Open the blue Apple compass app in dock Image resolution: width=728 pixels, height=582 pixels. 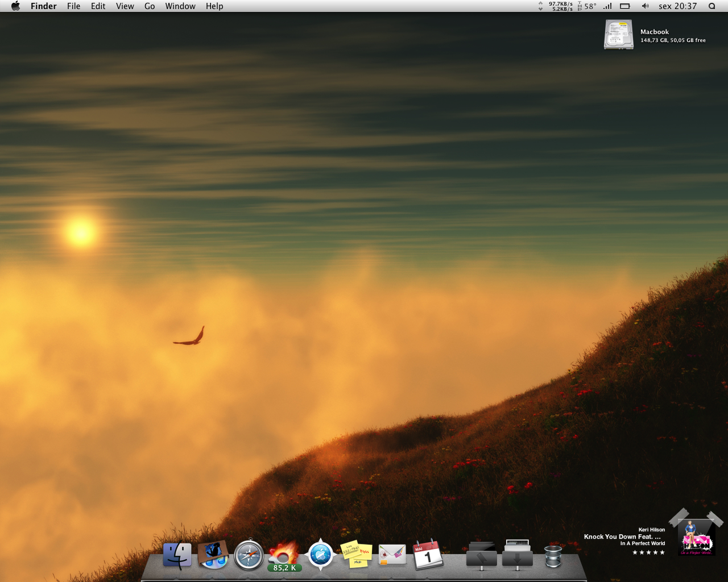coord(321,555)
